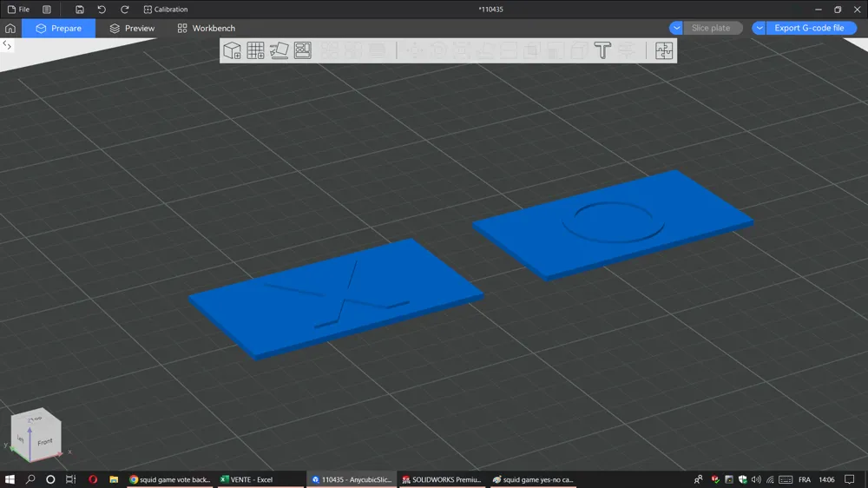868x488 pixels.
Task: Switch to the Preview tab
Action: 132,29
